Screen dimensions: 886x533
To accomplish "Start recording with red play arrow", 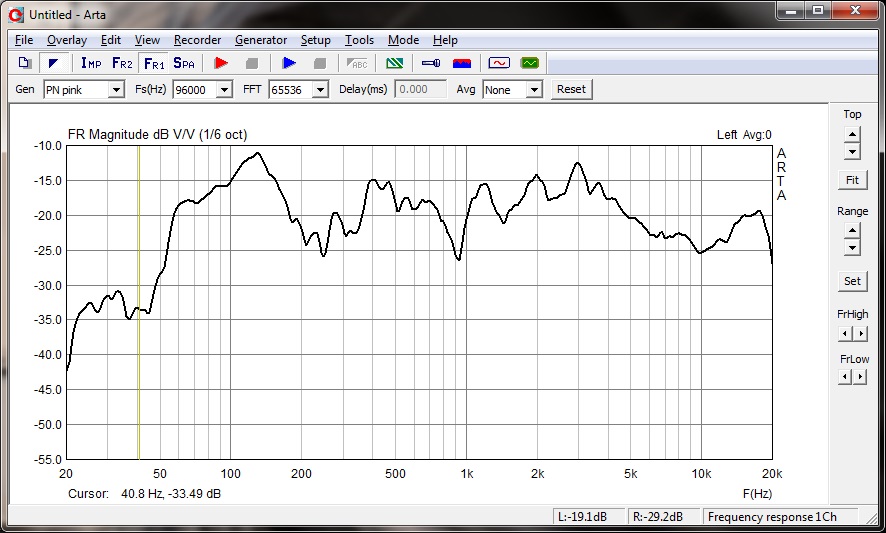I will point(221,63).
